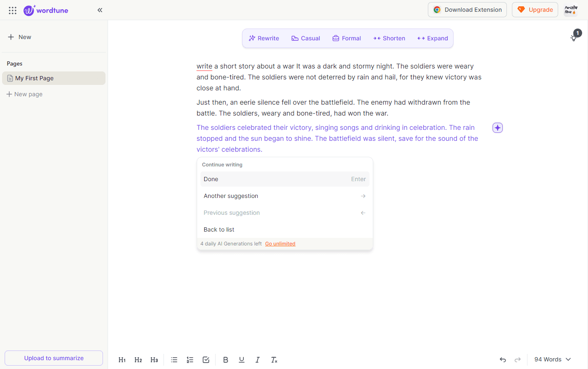Underline the selected text
588x369 pixels.
click(x=242, y=360)
